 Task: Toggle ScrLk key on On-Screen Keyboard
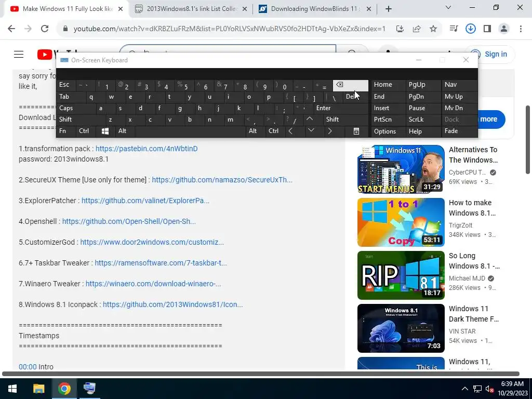[x=423, y=119]
